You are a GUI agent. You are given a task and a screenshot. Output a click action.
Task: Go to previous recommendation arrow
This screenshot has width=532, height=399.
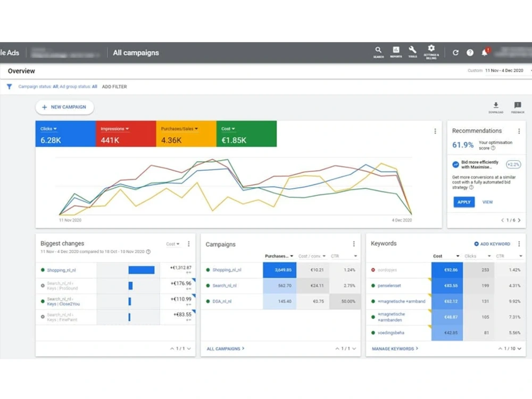point(503,220)
